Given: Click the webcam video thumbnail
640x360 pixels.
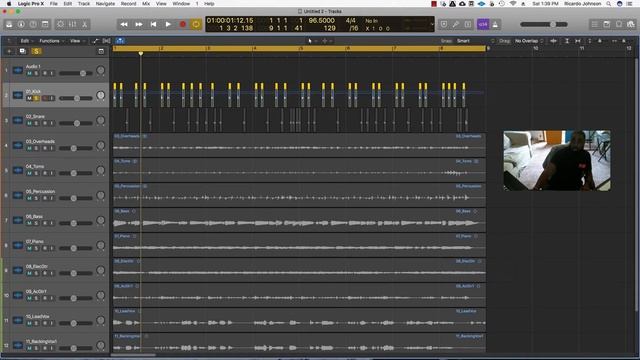Looking at the screenshot, I should (557, 160).
